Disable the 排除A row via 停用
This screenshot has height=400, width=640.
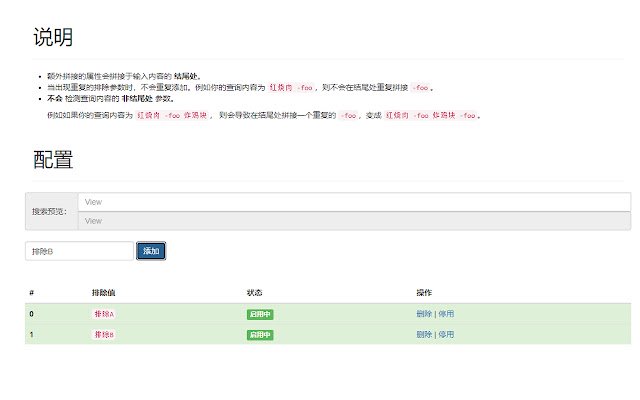pyautogui.click(x=446, y=314)
